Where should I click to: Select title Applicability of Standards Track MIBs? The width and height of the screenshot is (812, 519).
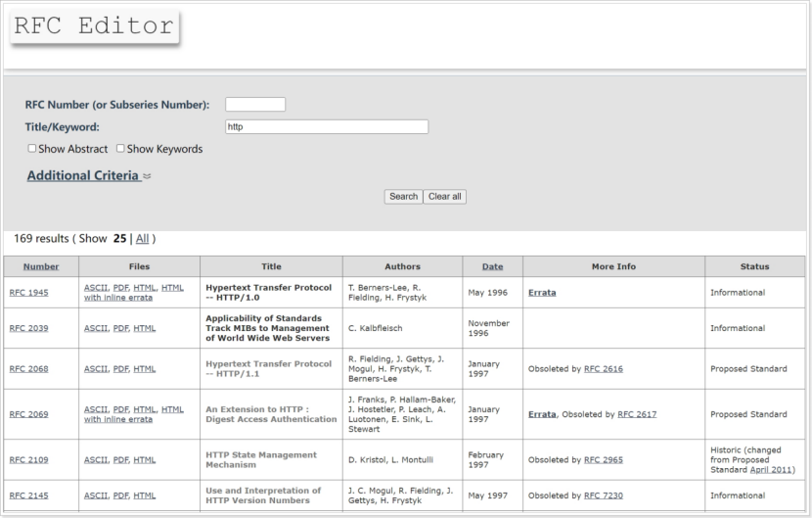point(268,328)
